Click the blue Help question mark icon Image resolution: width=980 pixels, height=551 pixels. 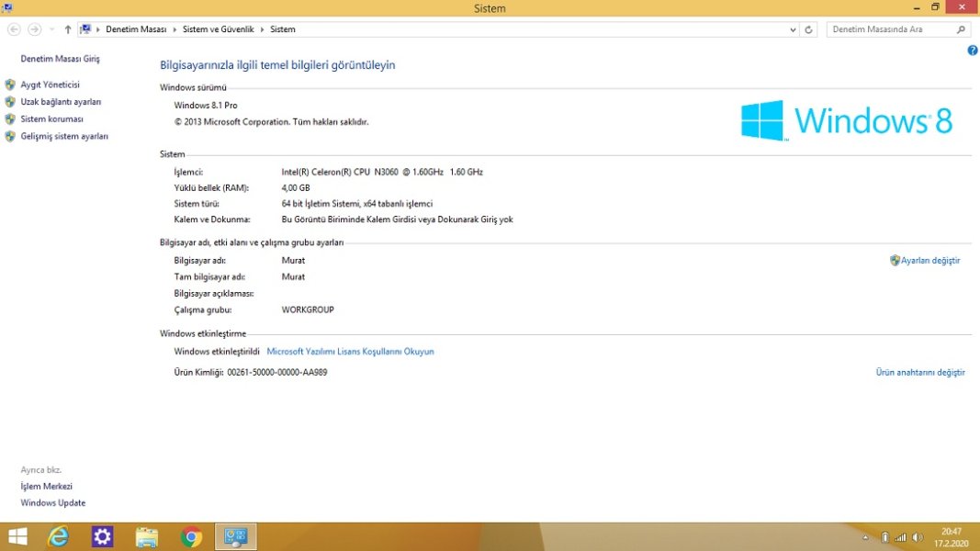pyautogui.click(x=973, y=51)
